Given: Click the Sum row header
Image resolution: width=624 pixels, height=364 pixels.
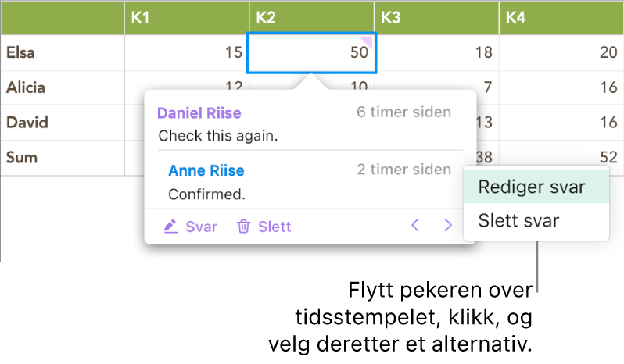Looking at the screenshot, I should 62,157.
